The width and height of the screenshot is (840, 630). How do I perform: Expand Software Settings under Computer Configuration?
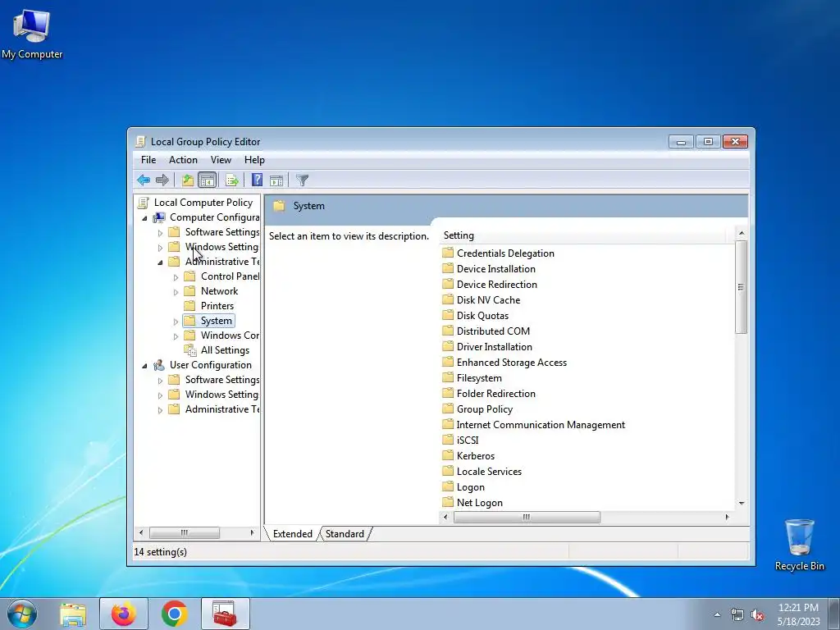tap(160, 233)
